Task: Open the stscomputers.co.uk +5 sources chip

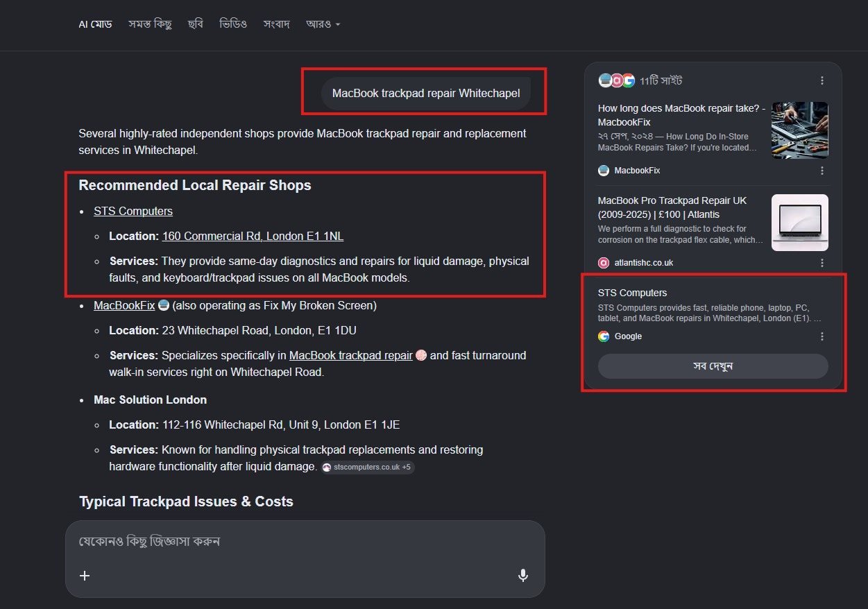Action: pos(368,467)
